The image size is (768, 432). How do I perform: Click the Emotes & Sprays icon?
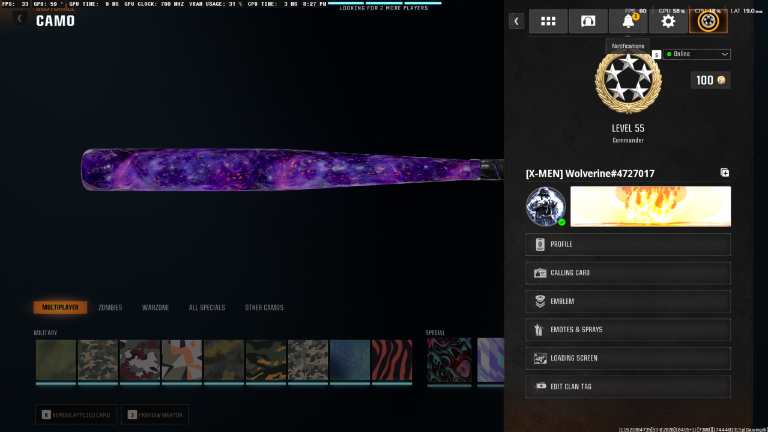tap(539, 330)
